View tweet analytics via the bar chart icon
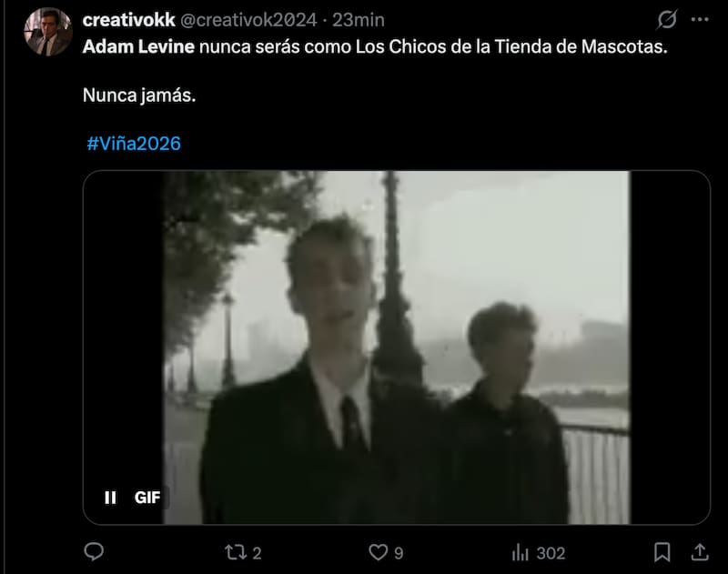 click(520, 552)
